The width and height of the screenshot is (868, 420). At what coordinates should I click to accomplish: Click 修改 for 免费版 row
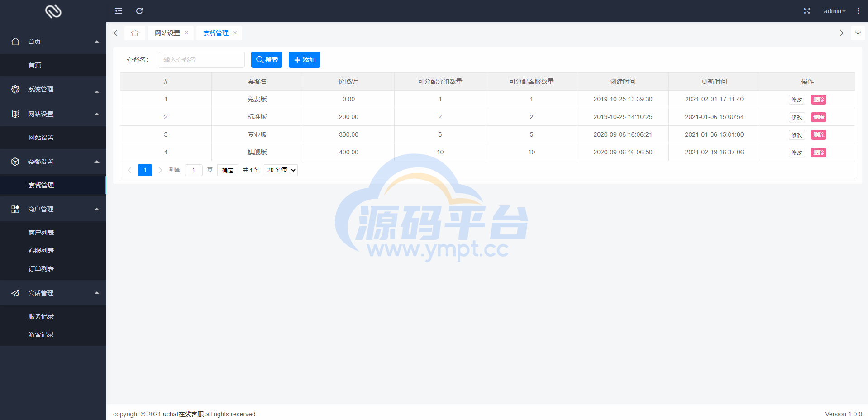coord(796,100)
